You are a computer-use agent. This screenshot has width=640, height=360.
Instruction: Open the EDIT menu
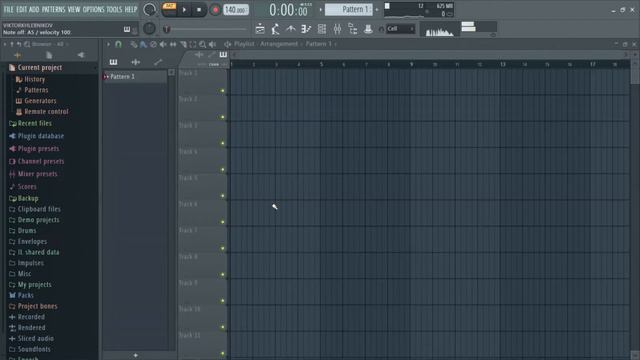coord(22,9)
